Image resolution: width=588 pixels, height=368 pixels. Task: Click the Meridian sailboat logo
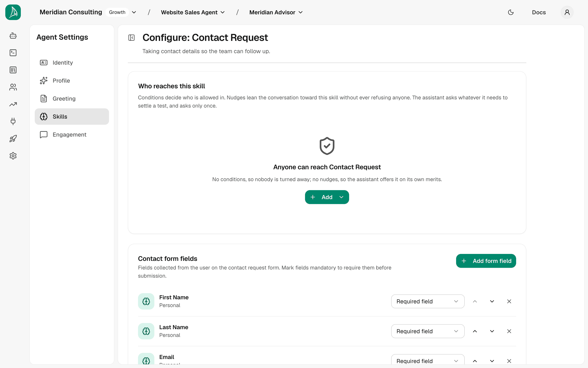click(13, 12)
